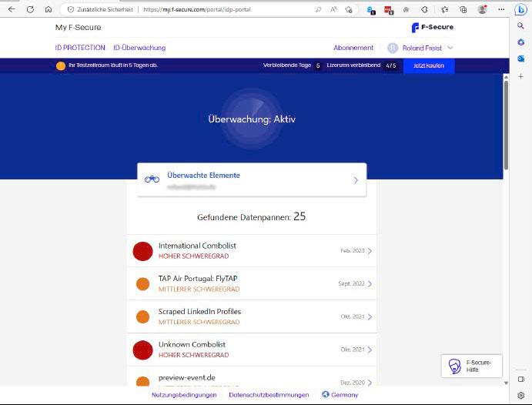This screenshot has width=532, height=405.
Task: Click the sidebar search magnifier icon
Action: coord(520,25)
